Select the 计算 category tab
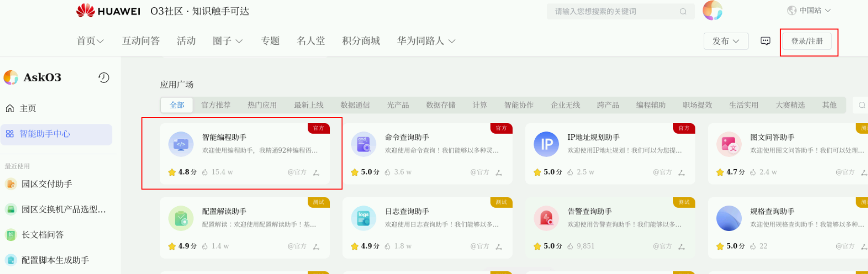This screenshot has height=274, width=868. (x=480, y=105)
